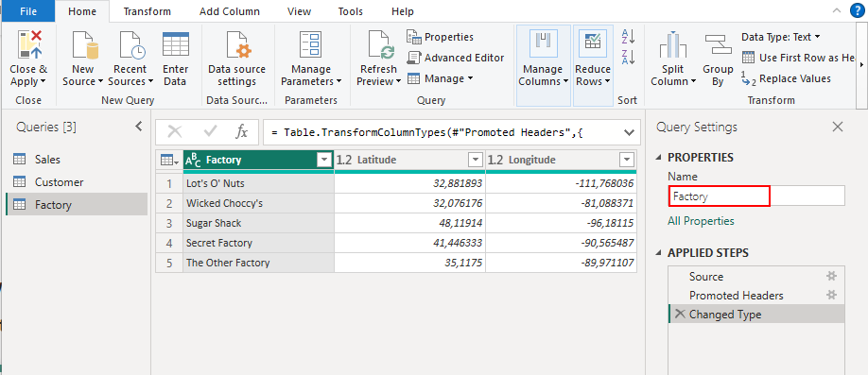Collapse the ribbon with the caret
This screenshot has height=375, width=868.
point(837,11)
